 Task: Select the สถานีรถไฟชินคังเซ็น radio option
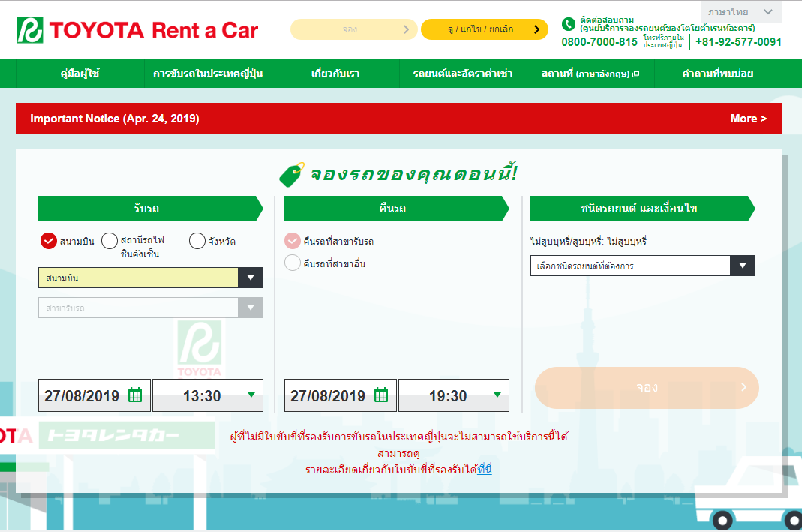pos(110,241)
